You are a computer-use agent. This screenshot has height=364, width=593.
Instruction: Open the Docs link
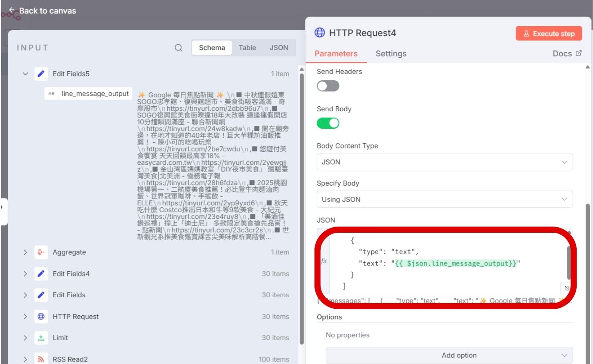pyautogui.click(x=566, y=54)
